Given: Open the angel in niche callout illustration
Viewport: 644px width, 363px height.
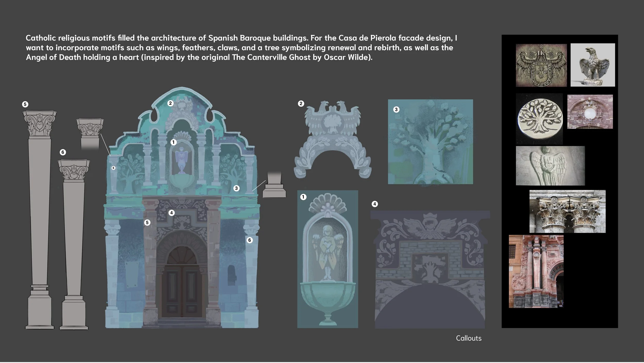Looking at the screenshot, I should click(x=327, y=259).
